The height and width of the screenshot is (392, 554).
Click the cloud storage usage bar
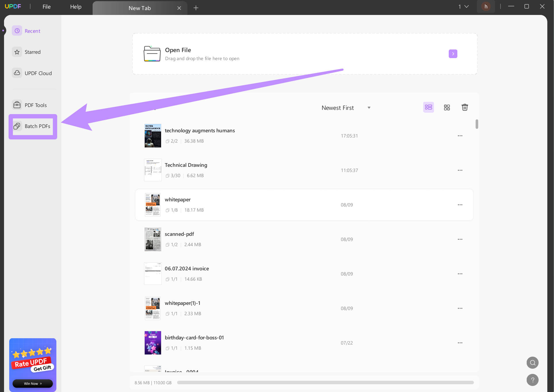325,383
